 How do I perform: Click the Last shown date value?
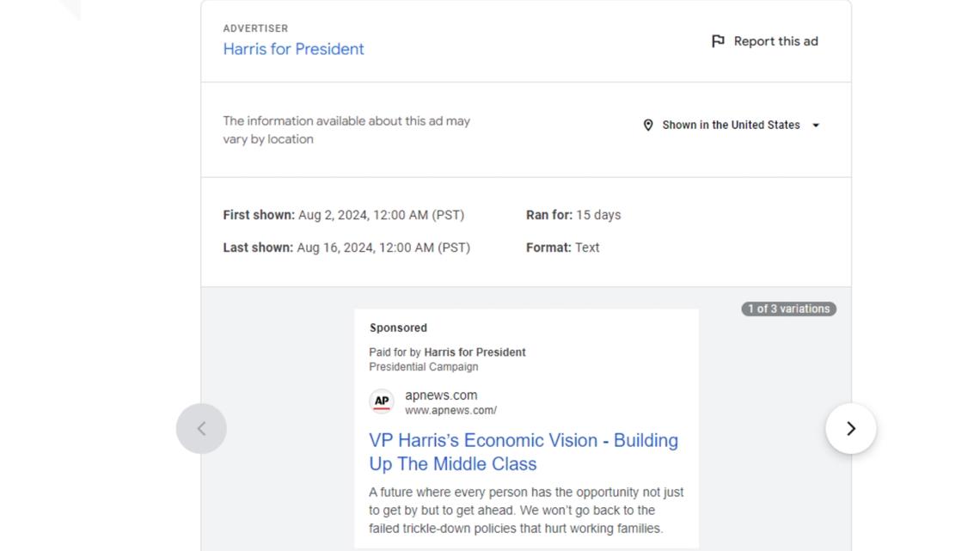[383, 248]
